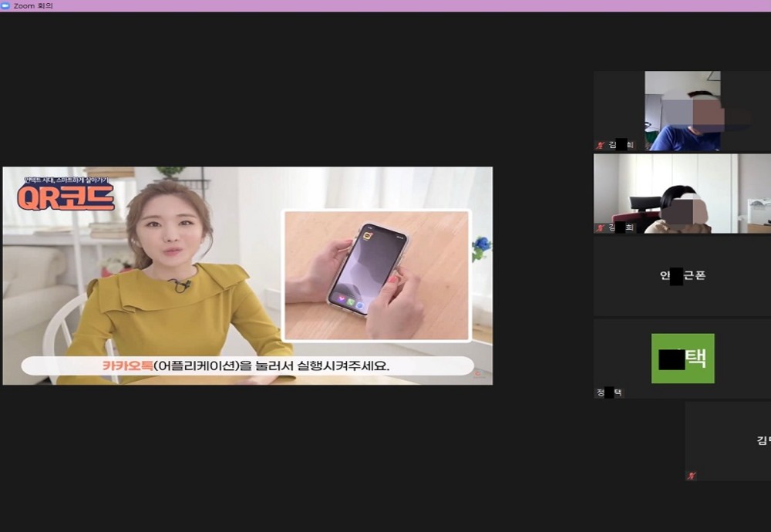The height and width of the screenshot is (532, 771).
Task: Click the Zoom app icon in title bar
Action: coord(5,5)
